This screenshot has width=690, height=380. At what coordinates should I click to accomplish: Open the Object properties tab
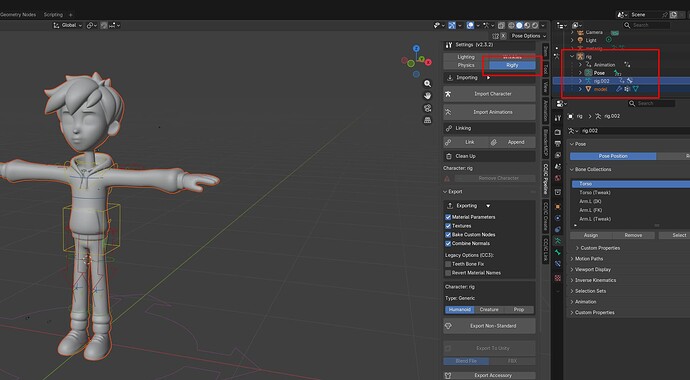pos(558,207)
